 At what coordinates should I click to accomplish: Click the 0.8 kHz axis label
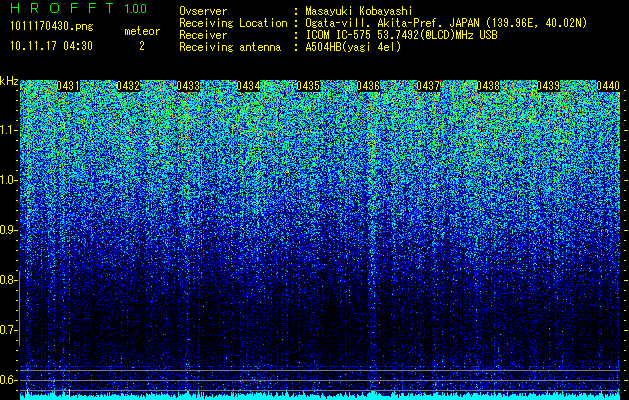pos(8,280)
